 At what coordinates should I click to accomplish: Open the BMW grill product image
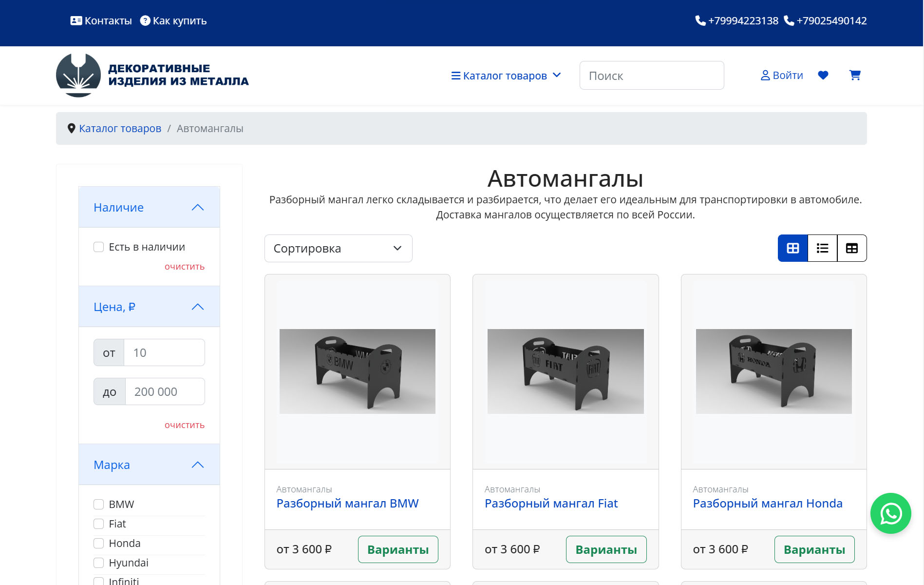[358, 371]
